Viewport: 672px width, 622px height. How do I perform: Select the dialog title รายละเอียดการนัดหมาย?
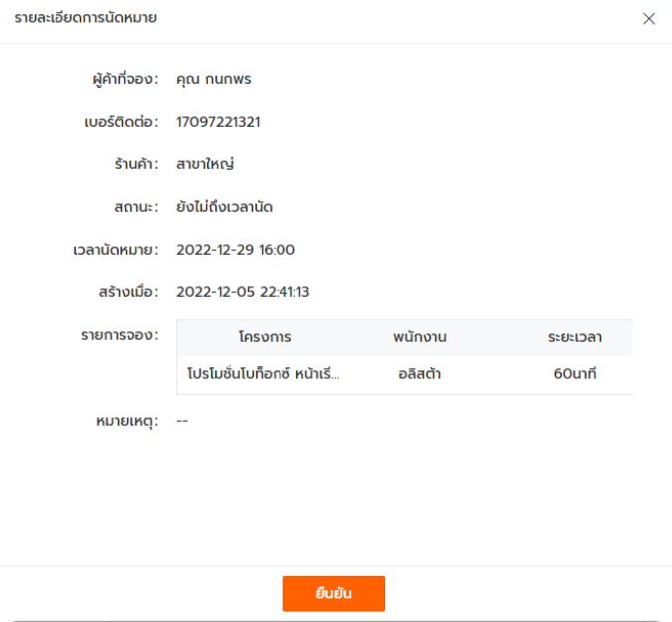[x=85, y=18]
